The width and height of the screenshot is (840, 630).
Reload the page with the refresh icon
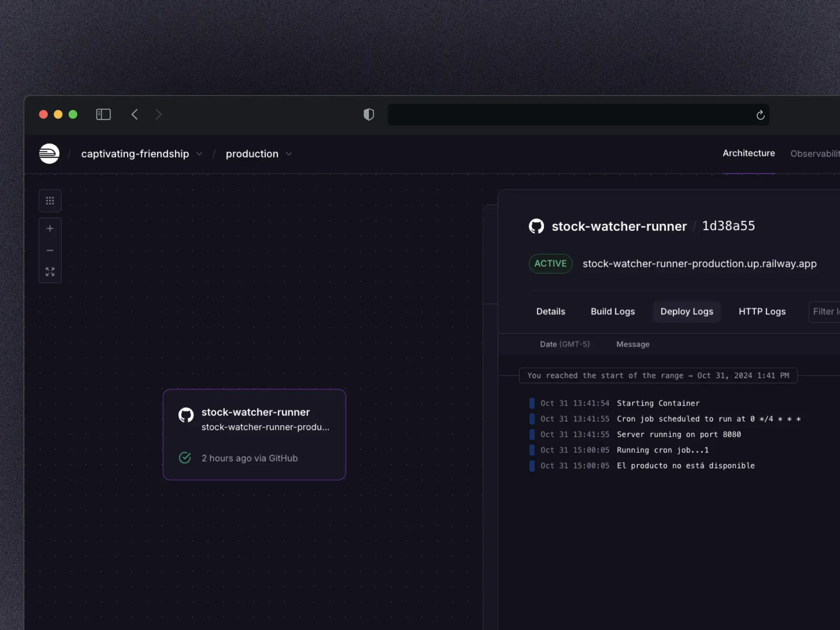(x=760, y=115)
